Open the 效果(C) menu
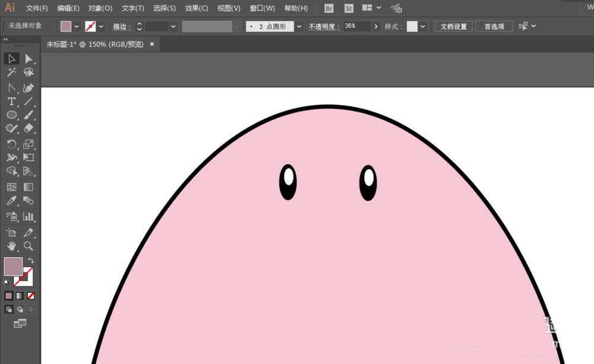Image resolution: width=594 pixels, height=364 pixels. [x=197, y=8]
